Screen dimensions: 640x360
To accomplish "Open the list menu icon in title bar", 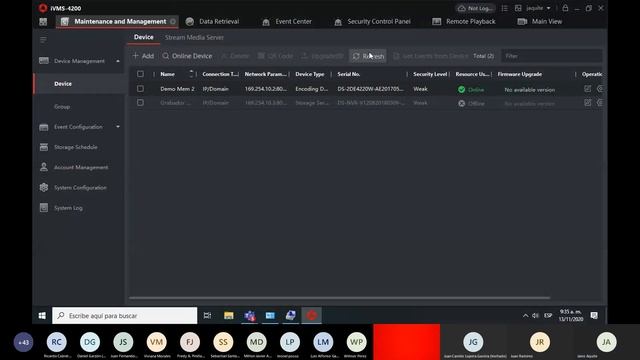I will 504,8.
